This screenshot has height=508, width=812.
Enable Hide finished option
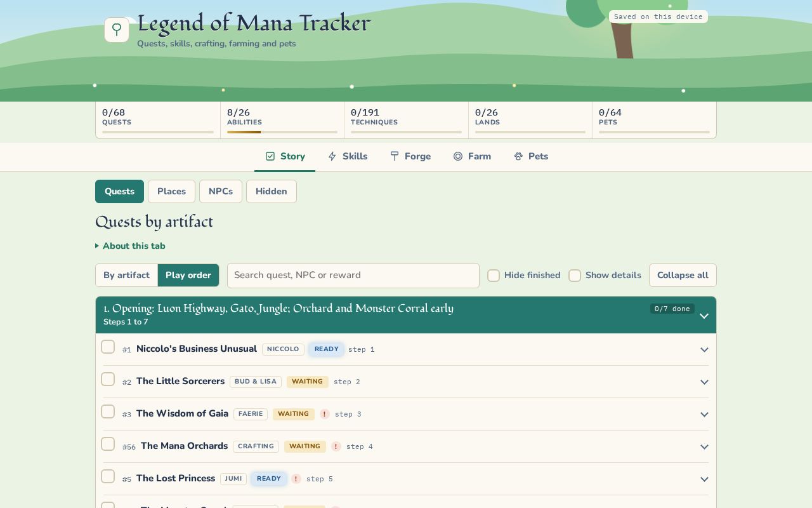pos(494,276)
